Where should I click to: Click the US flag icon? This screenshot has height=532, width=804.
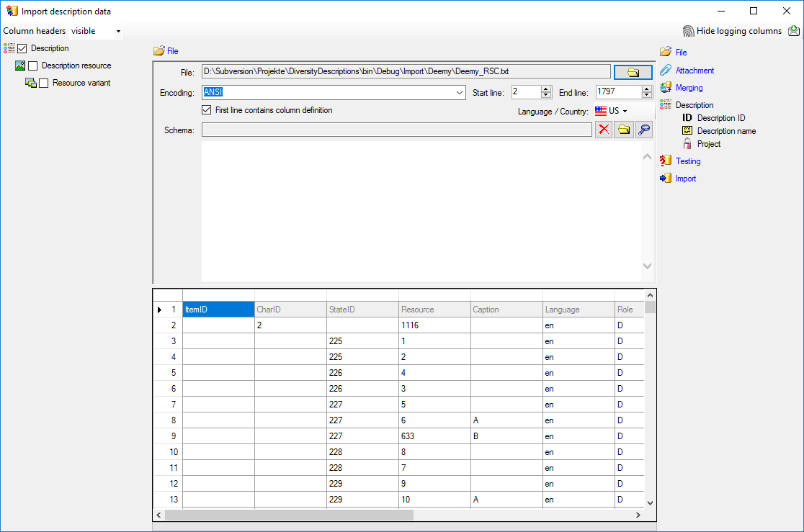pyautogui.click(x=600, y=111)
